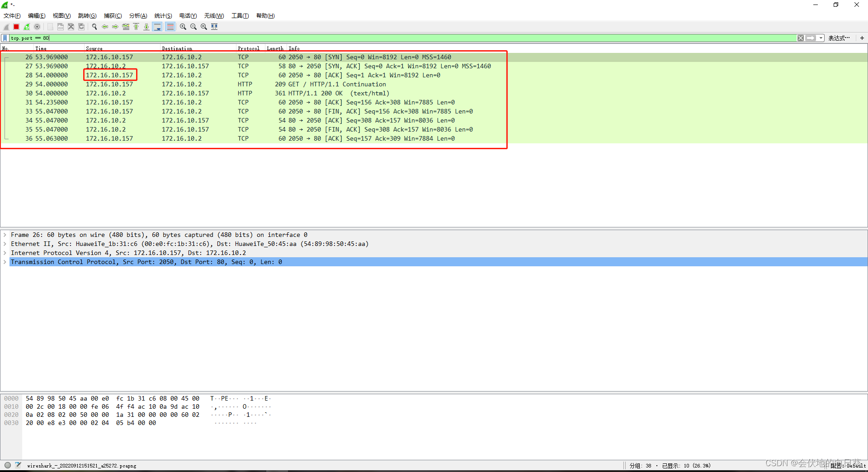Add a filter button with plus
This screenshot has height=472, width=868.
click(862, 38)
